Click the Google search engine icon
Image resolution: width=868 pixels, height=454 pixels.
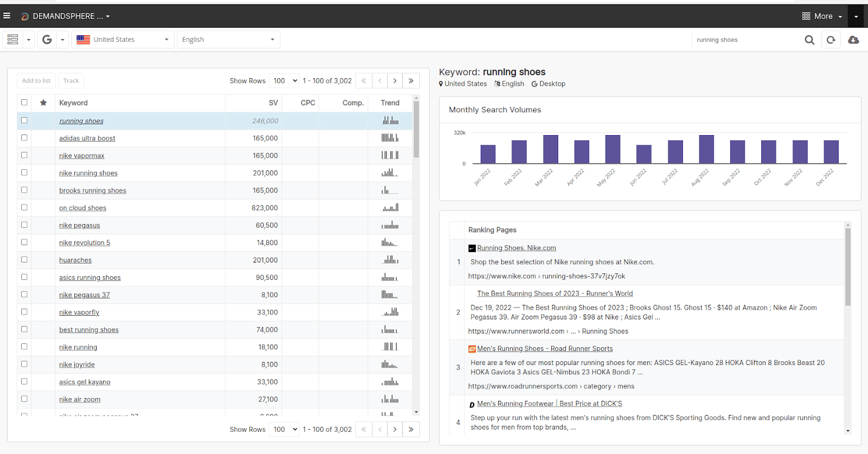pos(47,40)
